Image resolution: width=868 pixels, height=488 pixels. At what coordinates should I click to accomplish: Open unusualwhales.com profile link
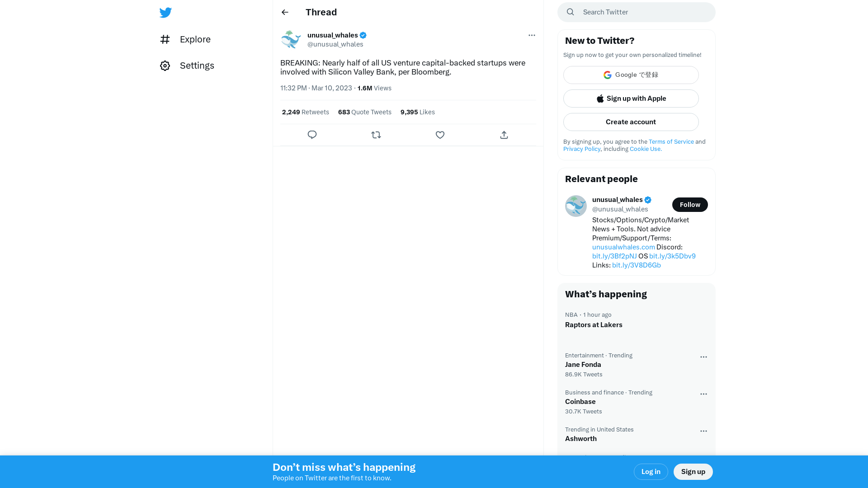(x=623, y=247)
